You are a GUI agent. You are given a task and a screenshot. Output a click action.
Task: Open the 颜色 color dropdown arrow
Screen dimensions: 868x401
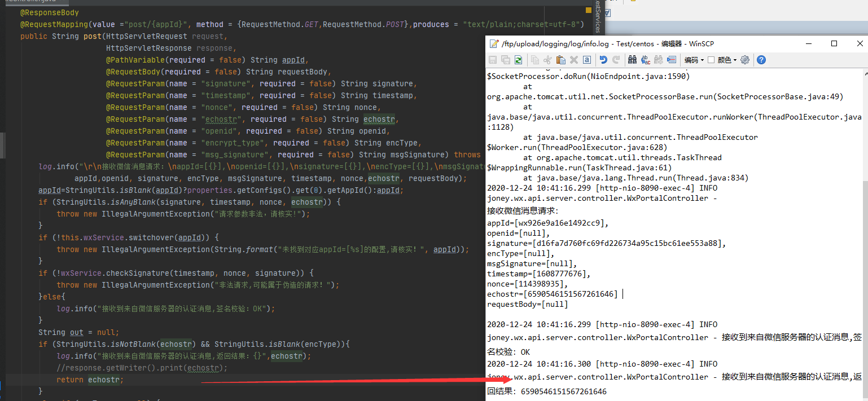735,60
